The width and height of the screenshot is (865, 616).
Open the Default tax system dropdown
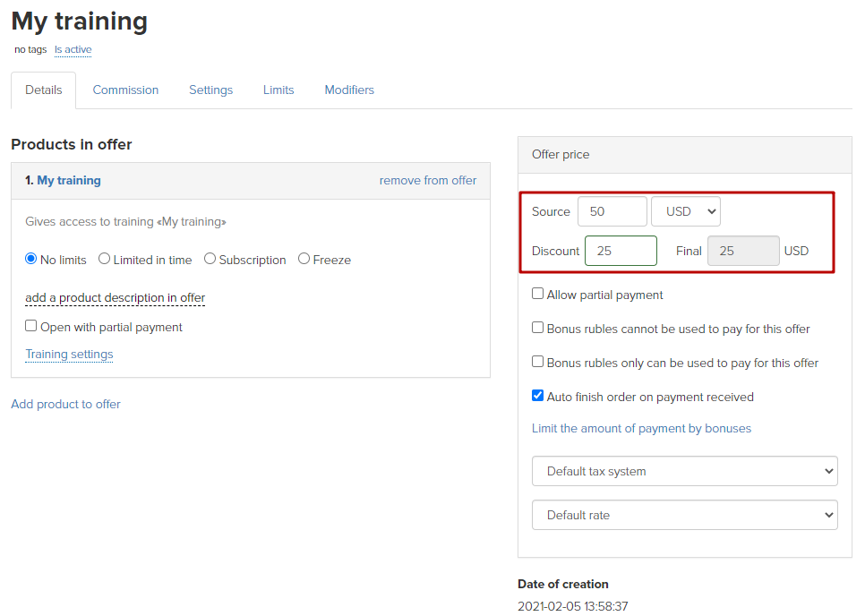click(x=684, y=471)
